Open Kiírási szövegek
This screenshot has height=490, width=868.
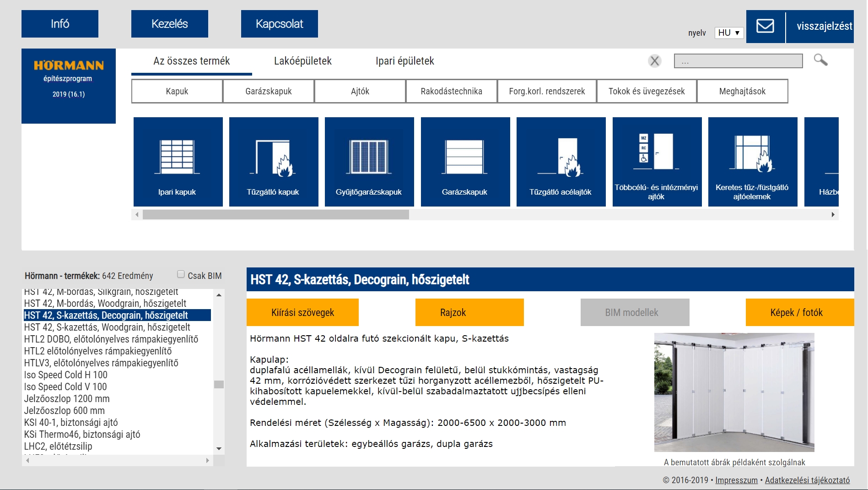tap(302, 312)
